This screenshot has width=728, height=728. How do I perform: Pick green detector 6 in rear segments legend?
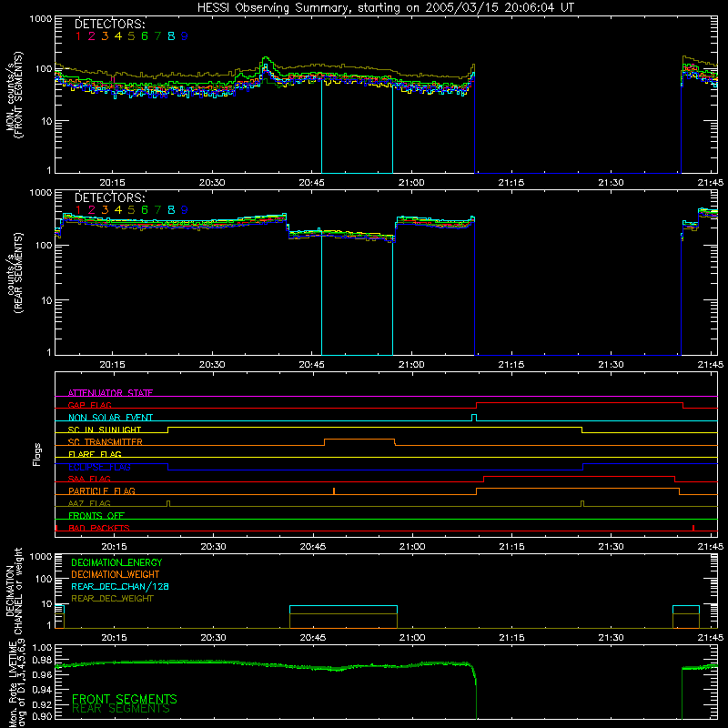click(145, 210)
